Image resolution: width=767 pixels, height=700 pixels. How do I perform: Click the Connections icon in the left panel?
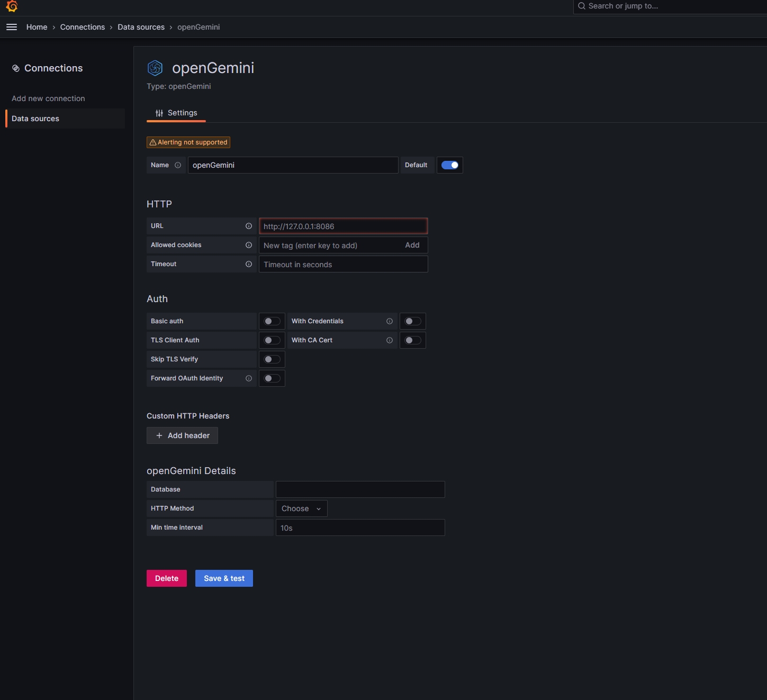pos(16,68)
